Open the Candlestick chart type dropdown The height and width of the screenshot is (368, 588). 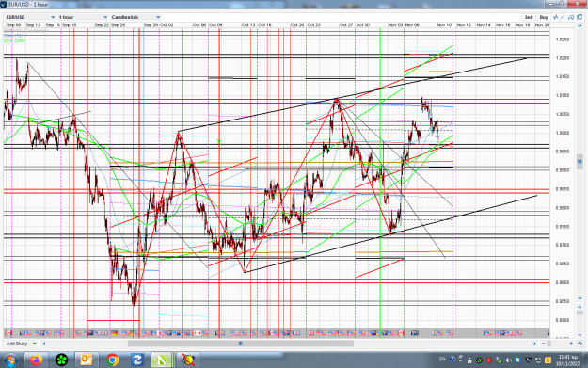[x=135, y=17]
